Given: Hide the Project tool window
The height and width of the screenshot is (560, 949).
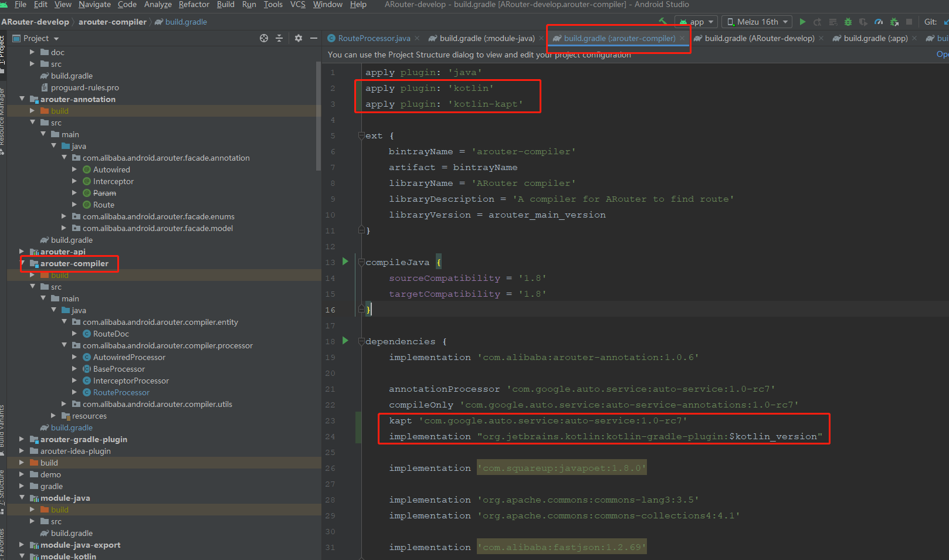Looking at the screenshot, I should point(314,38).
